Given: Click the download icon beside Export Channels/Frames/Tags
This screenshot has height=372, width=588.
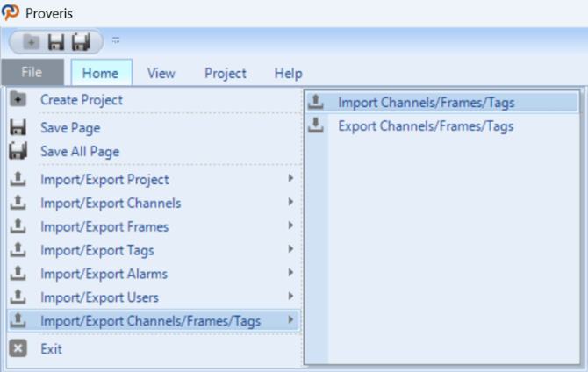Looking at the screenshot, I should pos(316,125).
